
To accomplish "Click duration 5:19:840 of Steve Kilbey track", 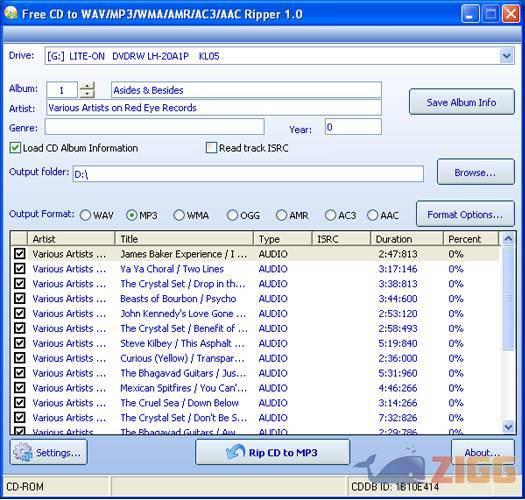I will 398,343.
